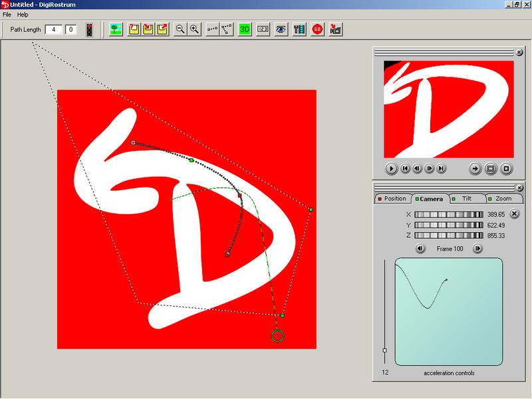The image size is (532, 399).
Task: Click the yellow disk icon with a question mark
Action: 134,29
